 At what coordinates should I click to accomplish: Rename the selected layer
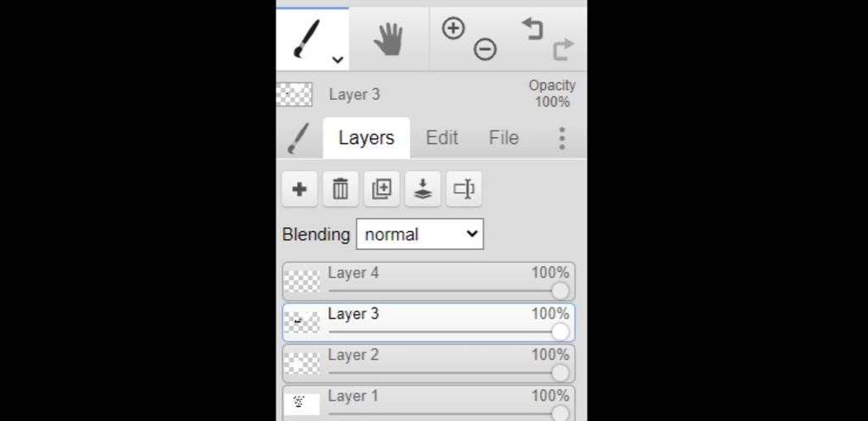pos(464,189)
